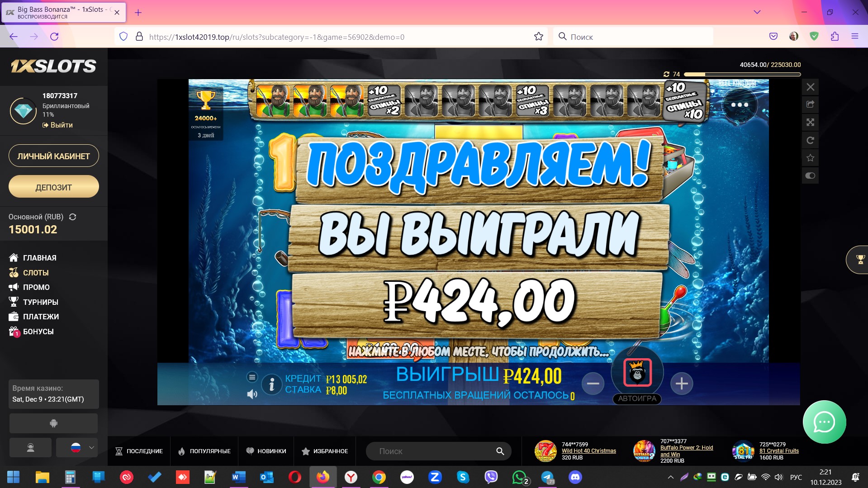
Task: Click the magnifier search icon
Action: click(500, 451)
